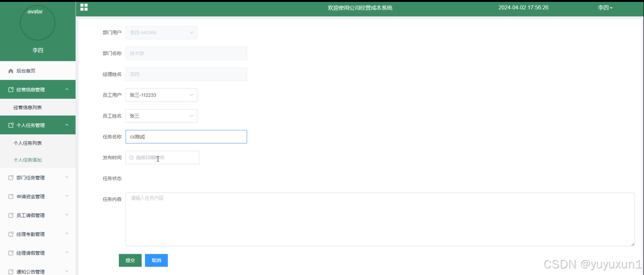Click the 部门名称 field 技术部
Screen dimensions: 644x275
tap(186, 53)
